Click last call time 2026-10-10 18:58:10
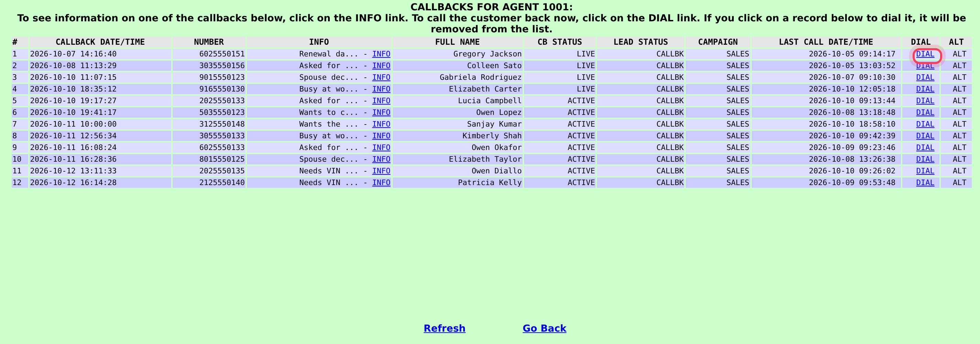Viewport: 980px width, 344px height. [x=852, y=124]
